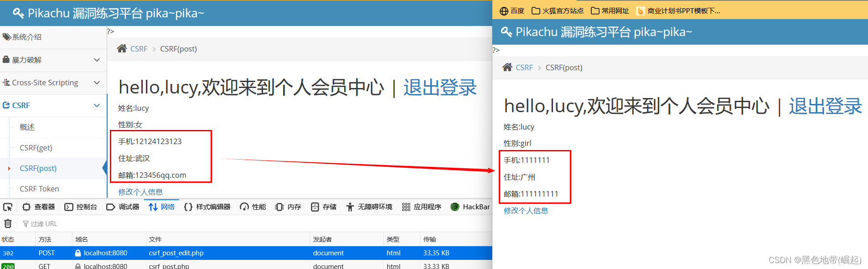Open the HackBar tab
Image resolution: width=868 pixels, height=269 pixels.
[470, 207]
